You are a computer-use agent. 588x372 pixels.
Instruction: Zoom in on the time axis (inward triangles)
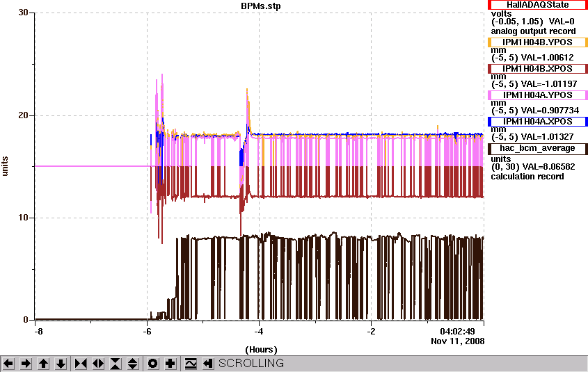(x=81, y=364)
